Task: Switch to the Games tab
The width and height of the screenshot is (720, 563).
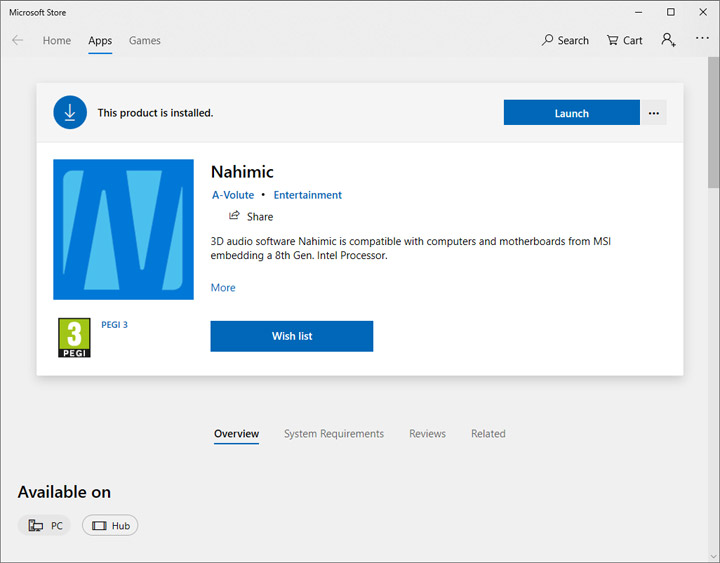Action: (x=145, y=41)
